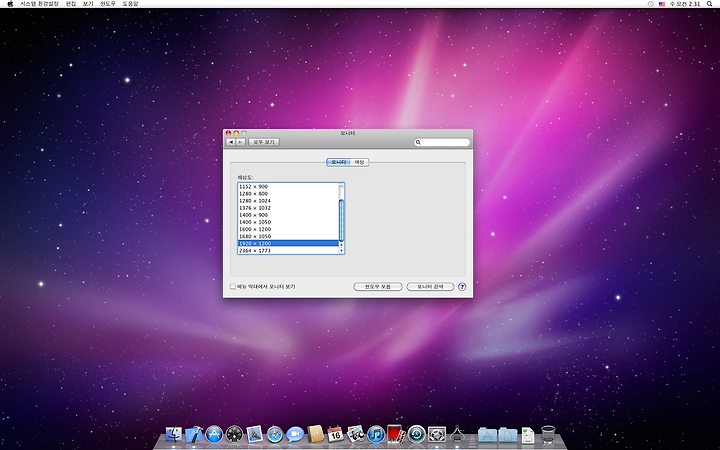
Task: Open the 편집 menu
Action: click(71, 4)
